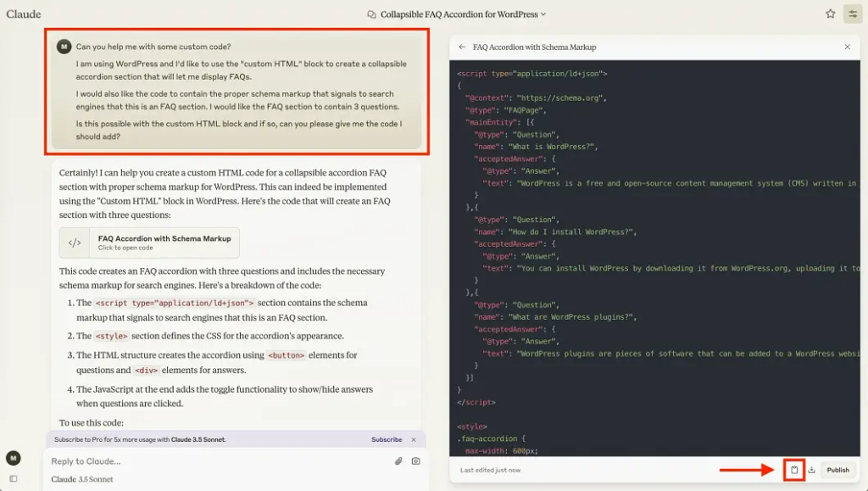Click 'Can you help me with some custom code?' message
Viewport: 868px width, 491px height.
pyautogui.click(x=153, y=47)
